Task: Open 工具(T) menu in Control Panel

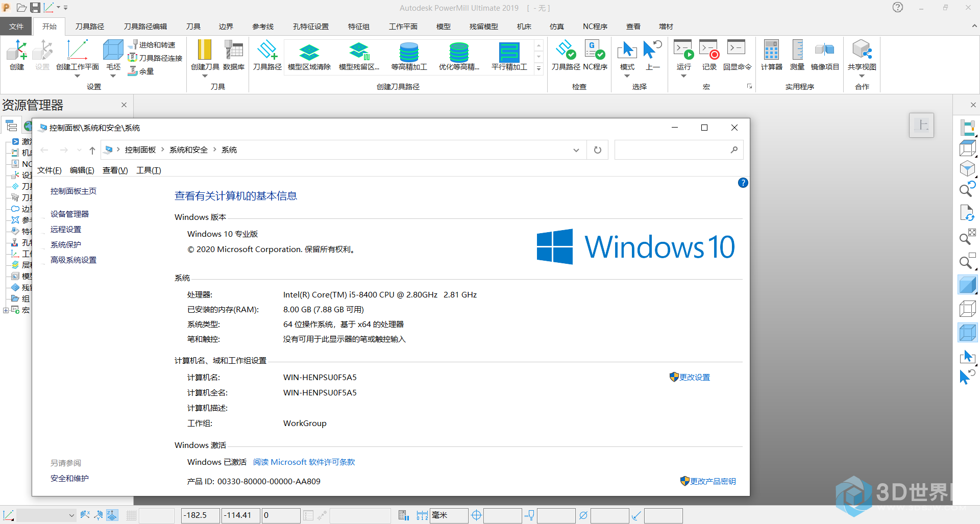Action: (149, 170)
